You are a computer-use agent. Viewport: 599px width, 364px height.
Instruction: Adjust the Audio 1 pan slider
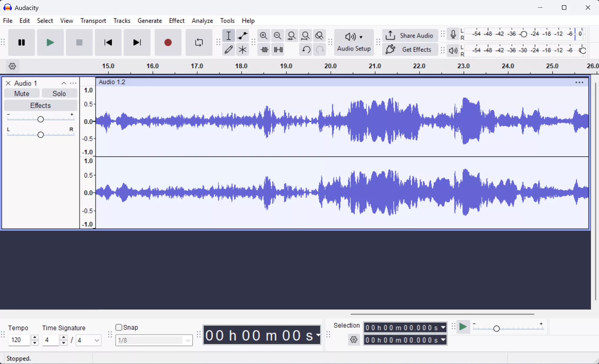(41, 135)
